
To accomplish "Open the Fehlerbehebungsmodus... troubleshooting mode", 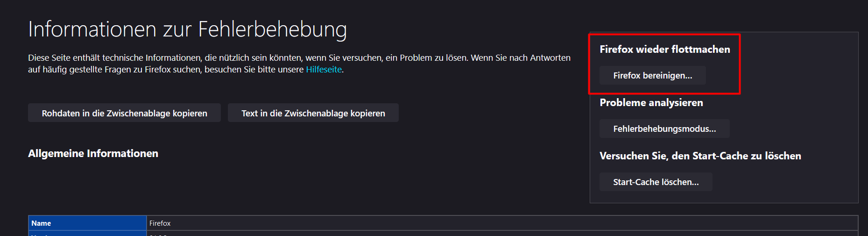I will coord(664,129).
